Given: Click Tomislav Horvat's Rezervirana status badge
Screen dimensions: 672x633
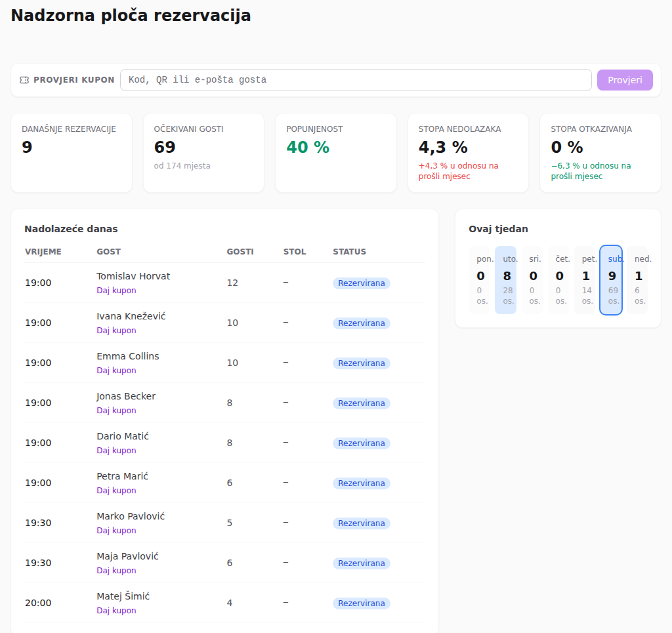Looking at the screenshot, I should coord(362,283).
